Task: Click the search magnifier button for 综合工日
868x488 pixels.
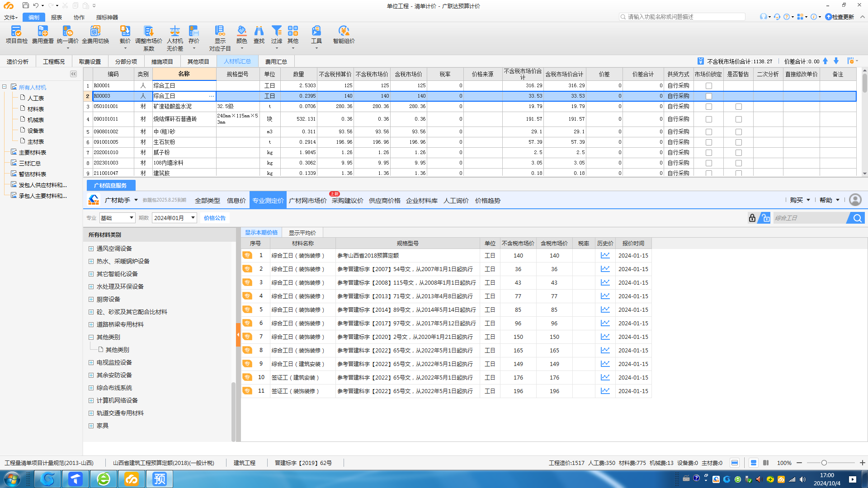Action: (857, 218)
